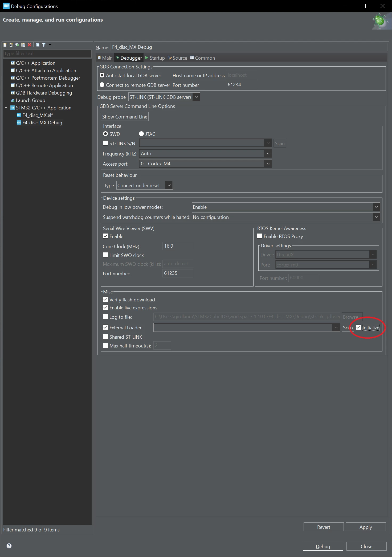This screenshot has height=557, width=392.
Task: Select the JTAG interface radio button
Action: (141, 134)
